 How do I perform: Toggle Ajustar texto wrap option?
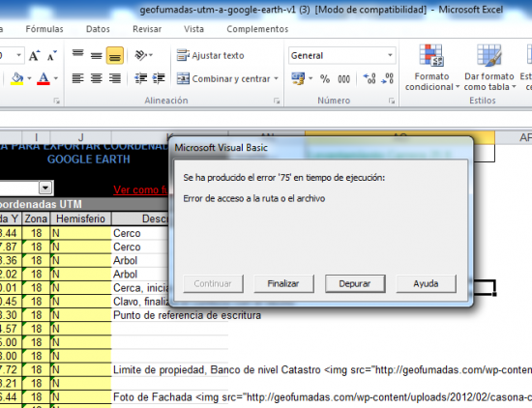pos(210,55)
